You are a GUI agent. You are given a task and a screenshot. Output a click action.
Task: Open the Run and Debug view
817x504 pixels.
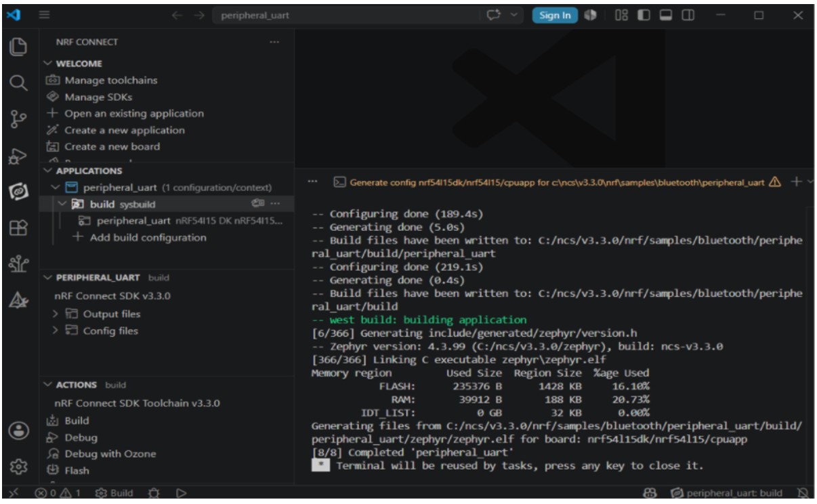[18, 156]
